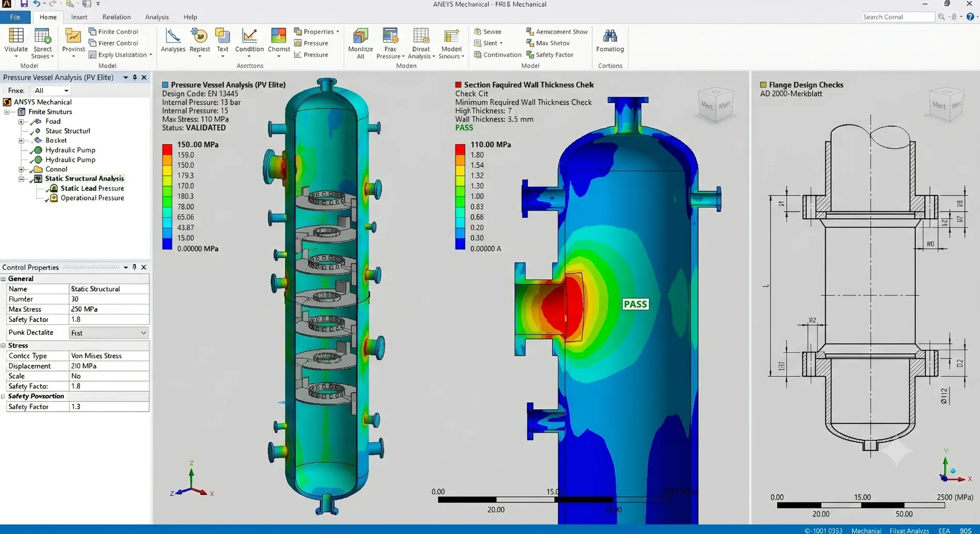
Task: Select Max Shetov command
Action: 547,43
